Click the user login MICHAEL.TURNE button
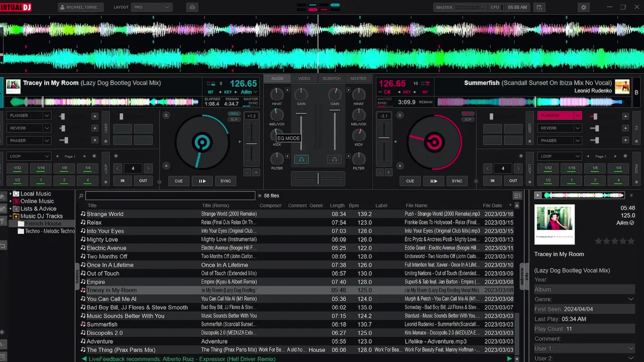644x362 pixels. [81, 8]
